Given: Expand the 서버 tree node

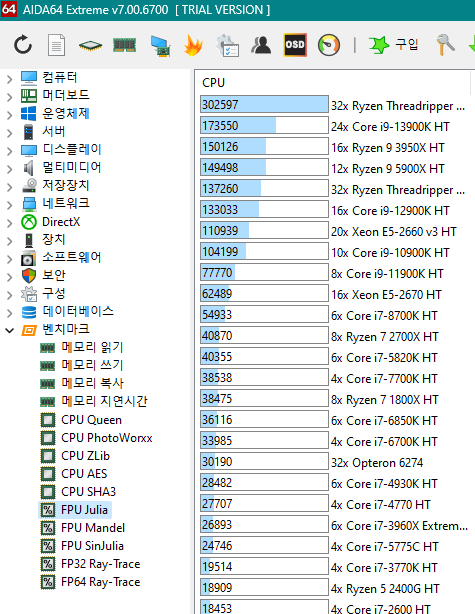Looking at the screenshot, I should click(x=9, y=133).
